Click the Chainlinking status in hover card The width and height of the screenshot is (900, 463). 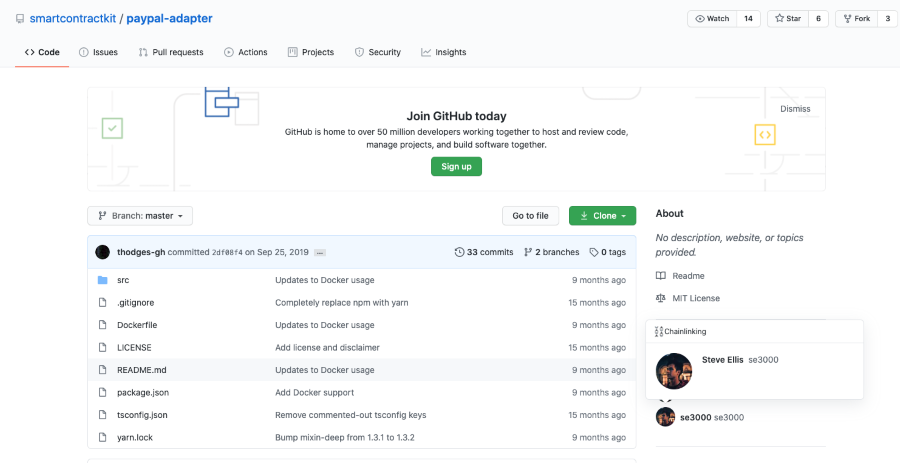click(x=681, y=332)
